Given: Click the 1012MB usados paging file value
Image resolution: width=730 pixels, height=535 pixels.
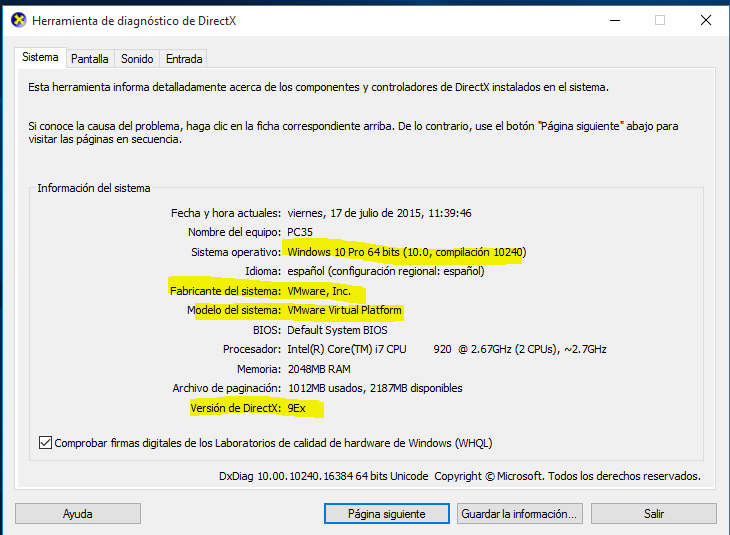Looking at the screenshot, I should pos(375,388).
